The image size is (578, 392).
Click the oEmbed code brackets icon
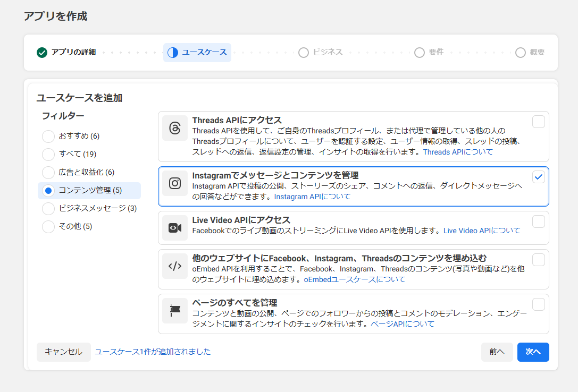(x=175, y=266)
